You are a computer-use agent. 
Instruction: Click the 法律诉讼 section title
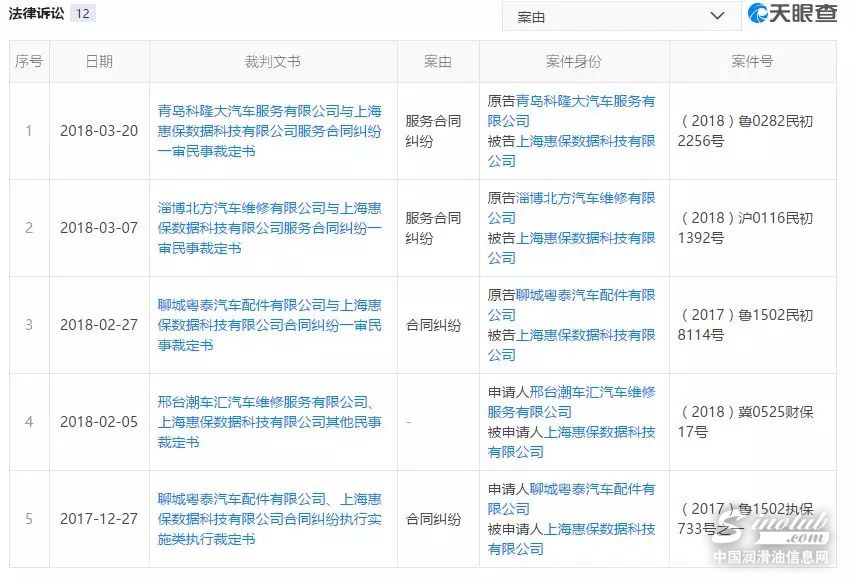coord(37,13)
